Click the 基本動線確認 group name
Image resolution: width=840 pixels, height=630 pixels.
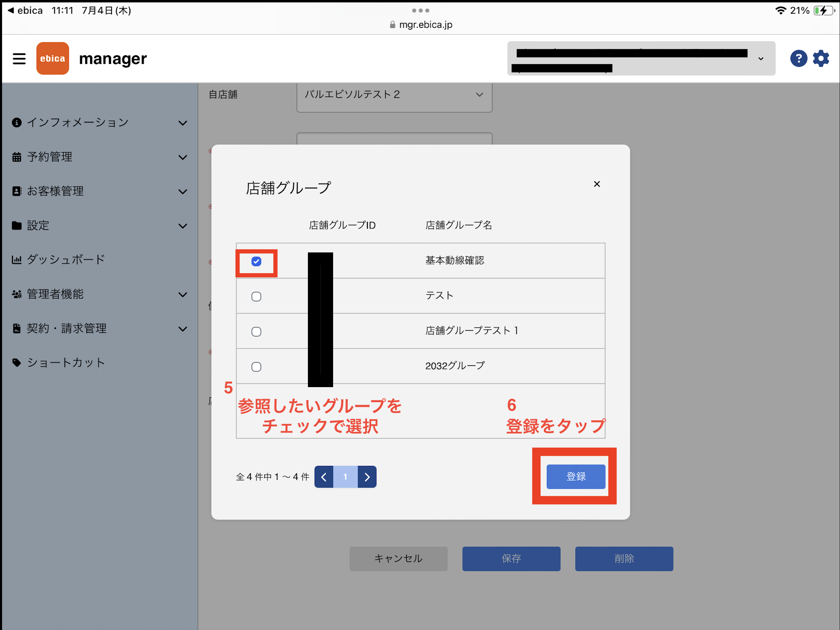click(x=455, y=260)
